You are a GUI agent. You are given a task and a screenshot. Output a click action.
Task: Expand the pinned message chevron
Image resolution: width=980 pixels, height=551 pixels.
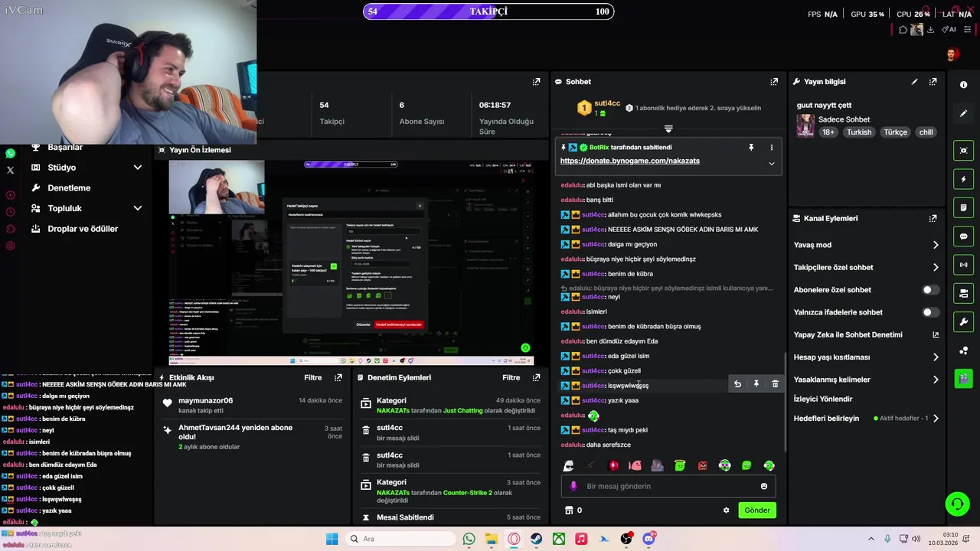pyautogui.click(x=771, y=163)
